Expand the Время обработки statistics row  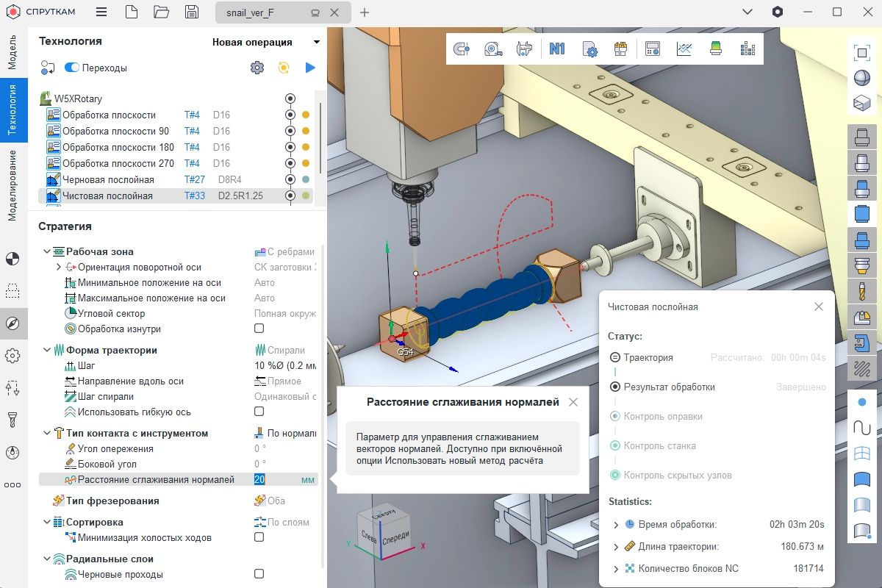616,525
